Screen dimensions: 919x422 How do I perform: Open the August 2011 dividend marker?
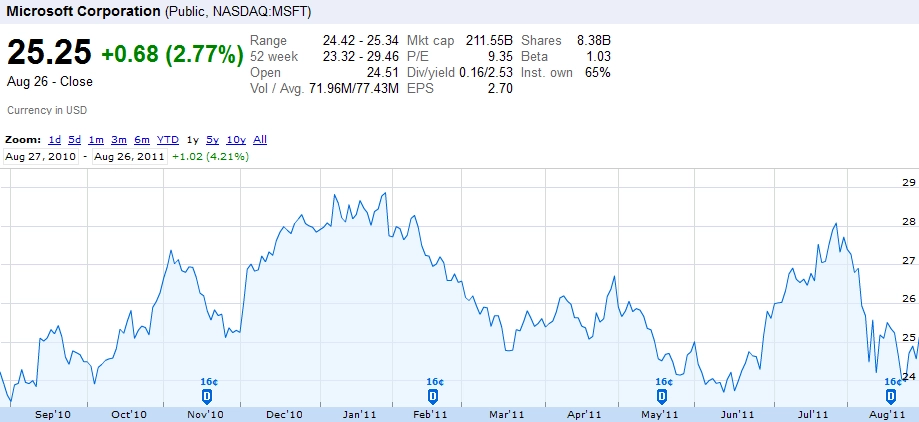(x=891, y=396)
